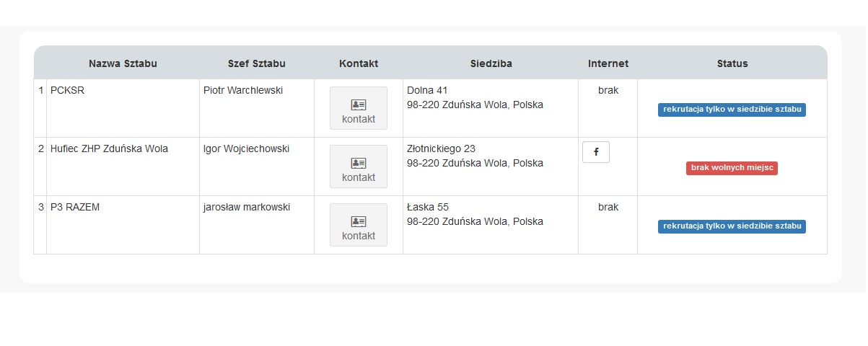The image size is (868, 346).
Task: Click P3 RAZEM's blue recruitment status badge
Action: click(x=732, y=226)
